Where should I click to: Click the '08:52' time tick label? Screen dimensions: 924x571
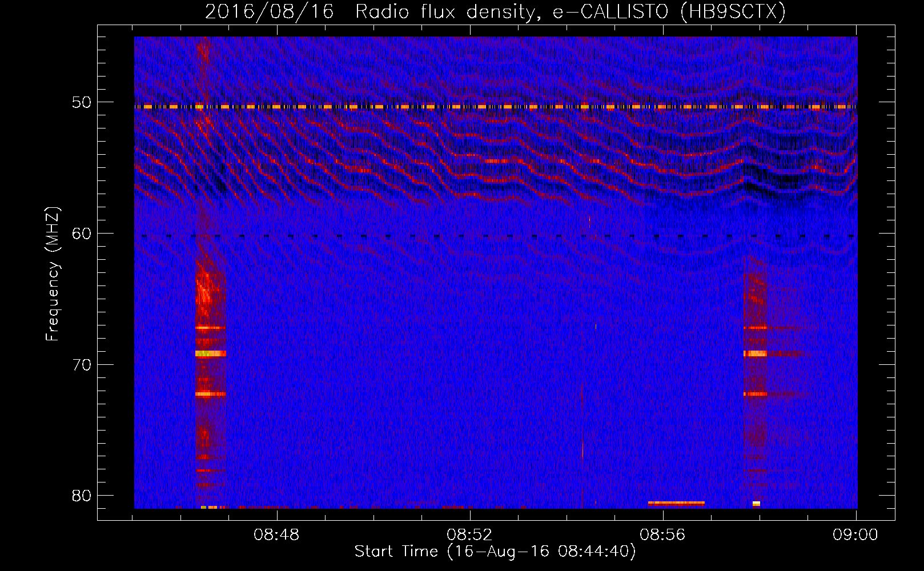pos(469,535)
